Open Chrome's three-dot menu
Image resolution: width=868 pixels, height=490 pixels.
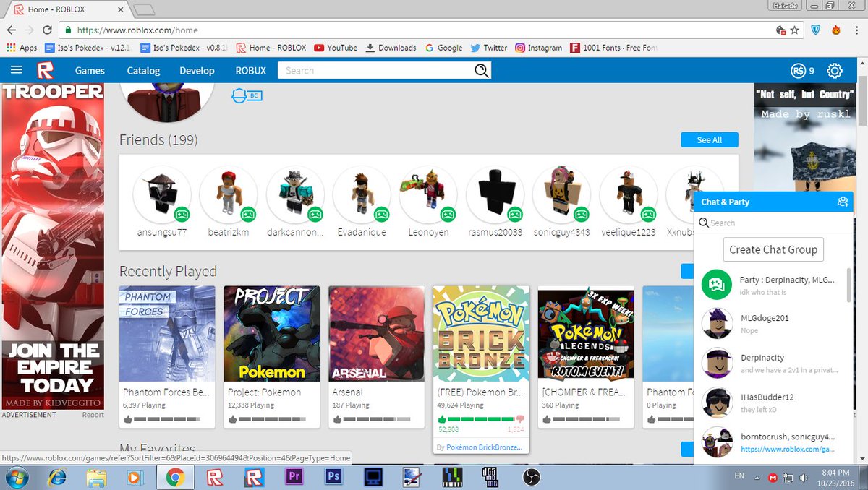coord(856,30)
